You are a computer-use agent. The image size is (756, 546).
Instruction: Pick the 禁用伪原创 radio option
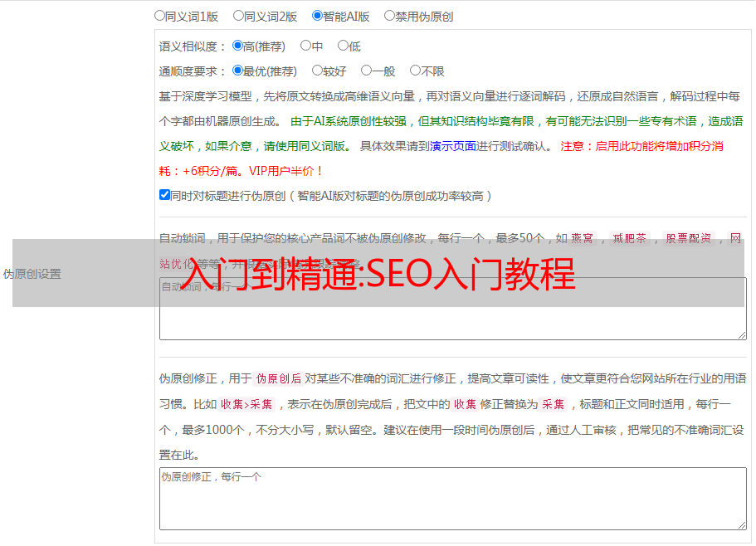click(390, 15)
